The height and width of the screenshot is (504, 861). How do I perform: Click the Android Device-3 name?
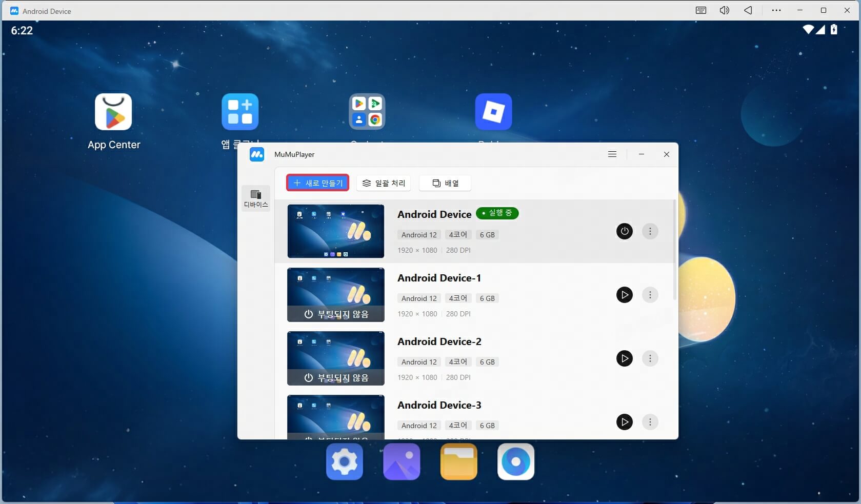439,405
